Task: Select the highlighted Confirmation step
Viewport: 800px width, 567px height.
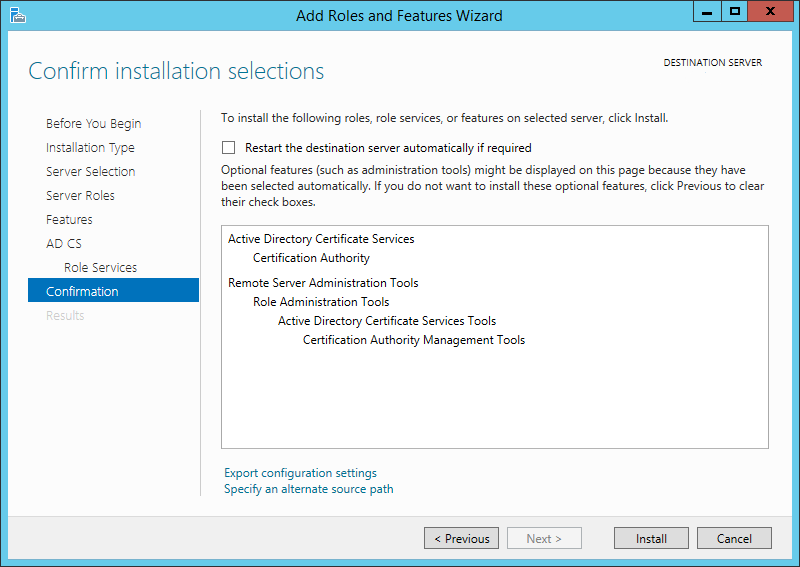Action: point(82,292)
